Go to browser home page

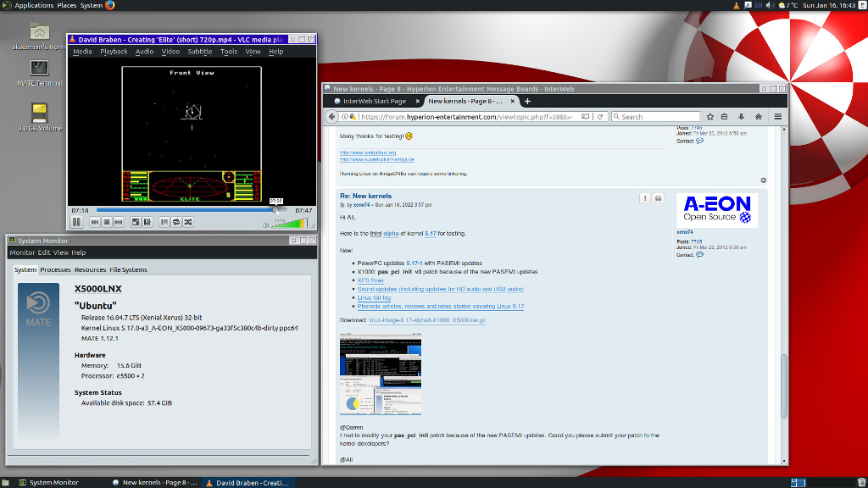tap(759, 117)
